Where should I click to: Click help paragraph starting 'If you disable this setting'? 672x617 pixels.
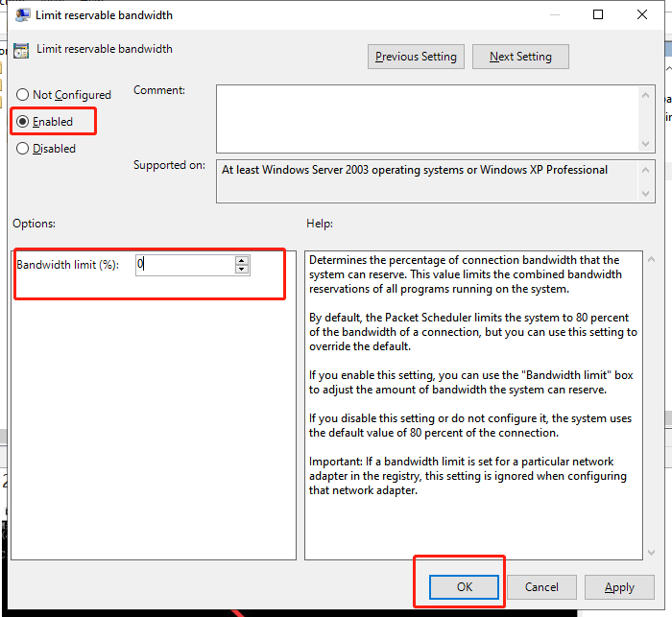(x=470, y=425)
